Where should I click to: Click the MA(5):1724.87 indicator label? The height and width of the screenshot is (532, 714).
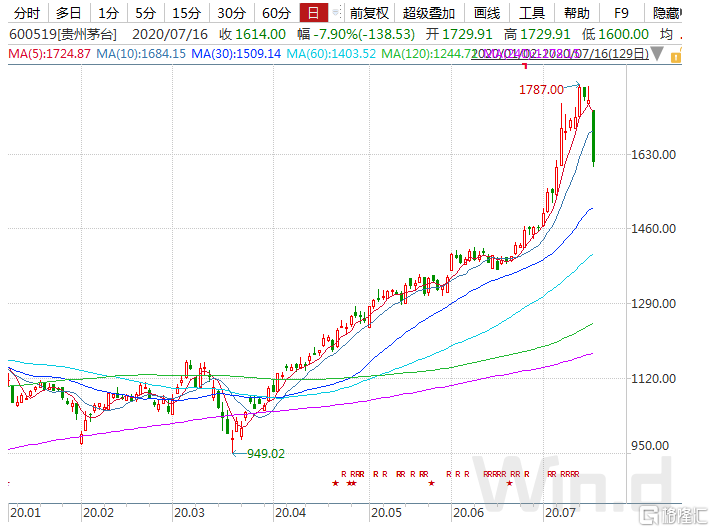pos(50,54)
